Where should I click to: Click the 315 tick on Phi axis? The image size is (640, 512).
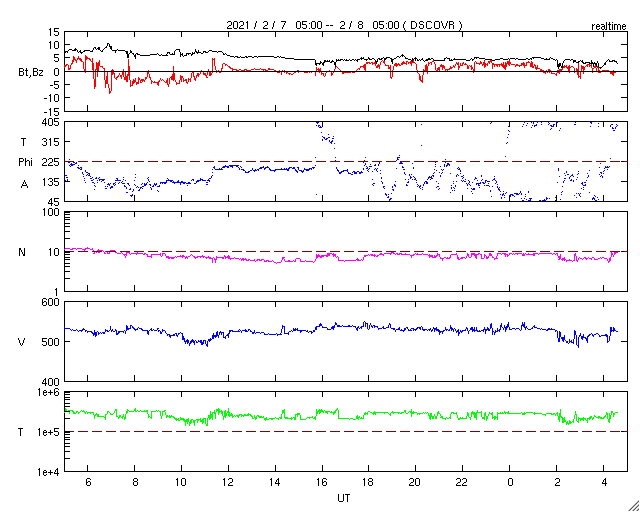51,142
